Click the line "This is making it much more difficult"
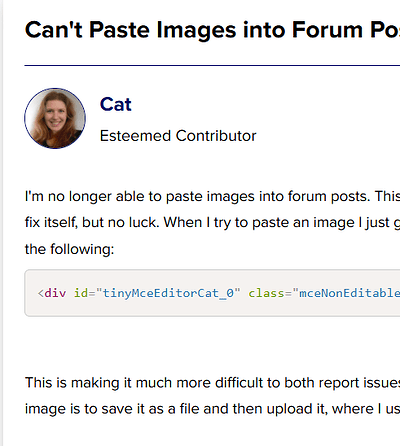Screen dimensions: 400x446 212,383
